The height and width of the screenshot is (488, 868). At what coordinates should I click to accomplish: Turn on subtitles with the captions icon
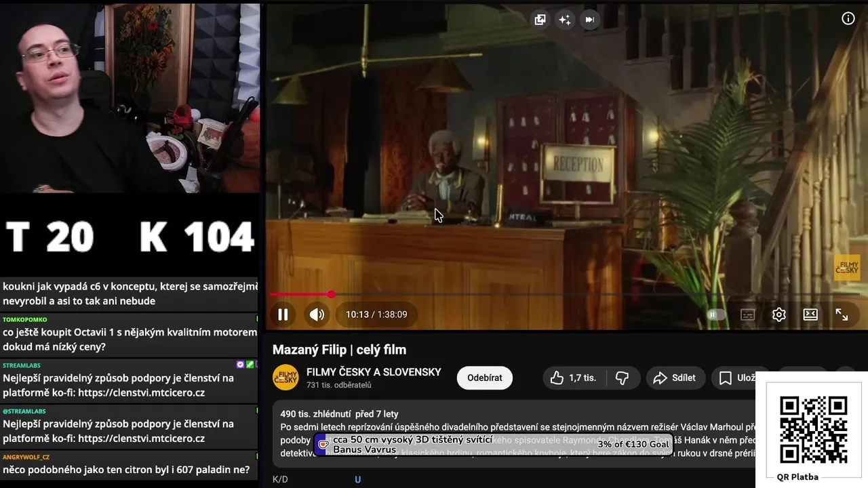click(747, 314)
